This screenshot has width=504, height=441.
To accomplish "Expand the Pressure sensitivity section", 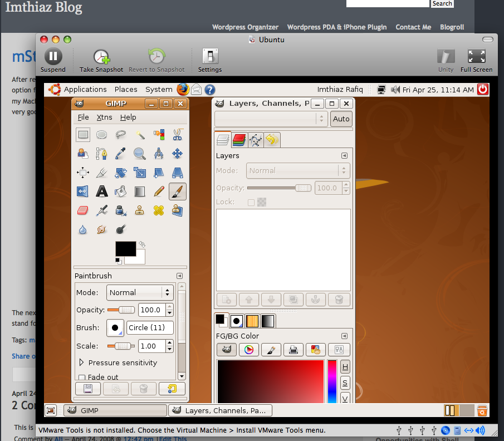I will click(x=81, y=362).
